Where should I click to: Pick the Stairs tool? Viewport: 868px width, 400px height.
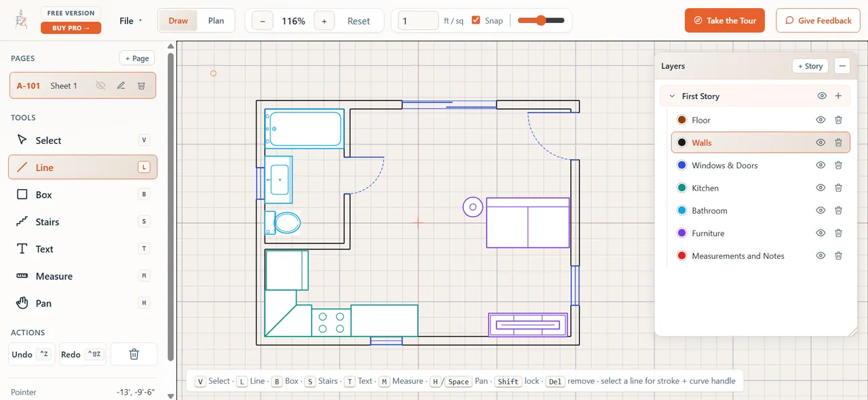click(83, 222)
